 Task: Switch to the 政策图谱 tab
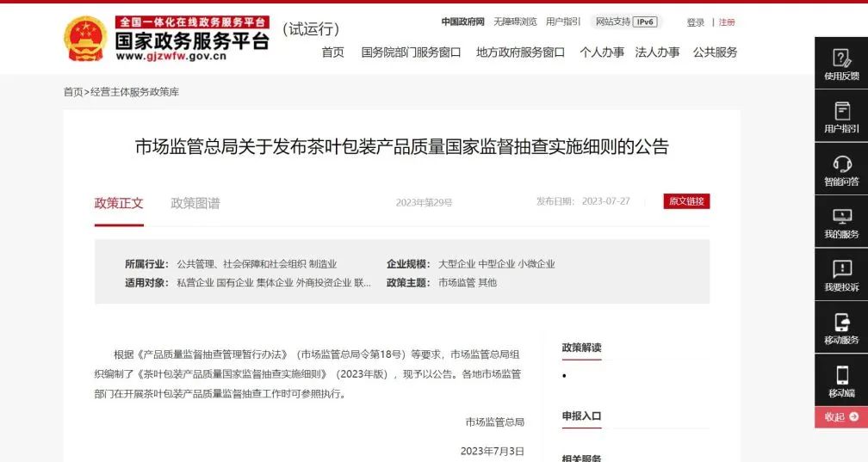pyautogui.click(x=195, y=203)
